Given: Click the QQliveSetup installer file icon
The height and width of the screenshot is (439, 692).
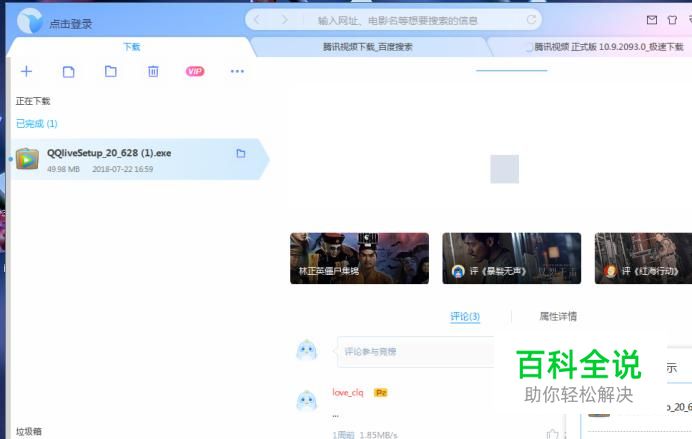Looking at the screenshot, I should (x=27, y=159).
